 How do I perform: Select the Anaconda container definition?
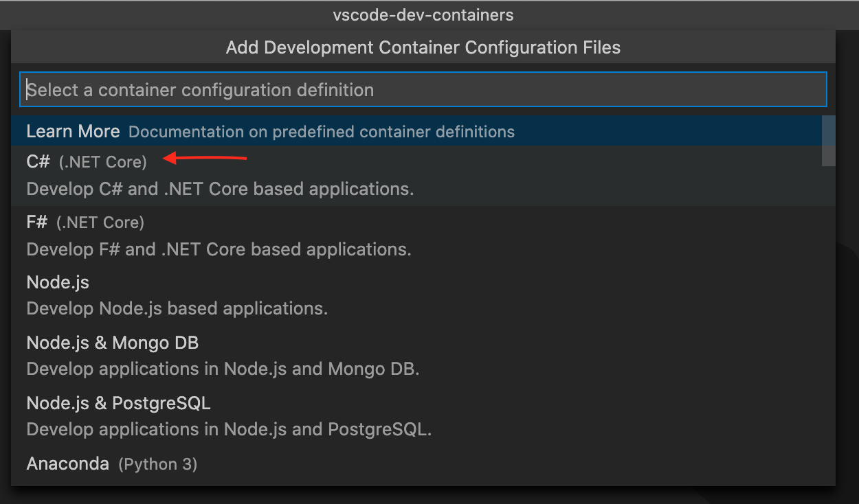(67, 464)
